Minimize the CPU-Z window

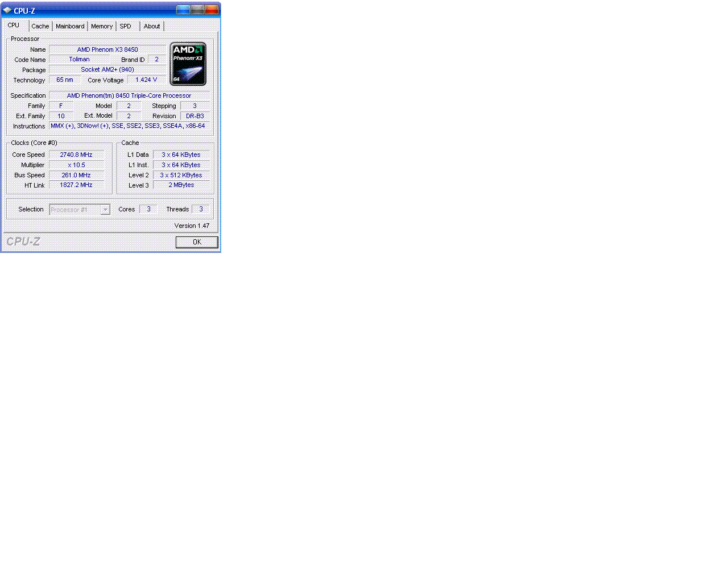pyautogui.click(x=183, y=9)
